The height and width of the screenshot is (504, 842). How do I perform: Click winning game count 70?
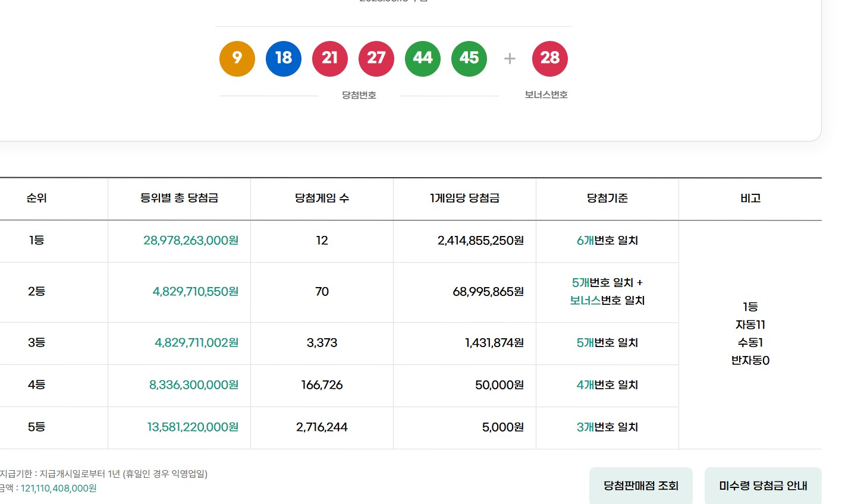click(x=322, y=292)
